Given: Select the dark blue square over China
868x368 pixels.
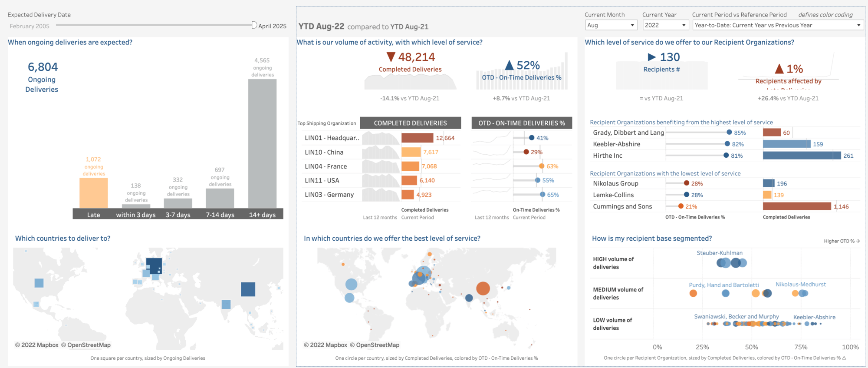Looking at the screenshot, I should pos(248,289).
